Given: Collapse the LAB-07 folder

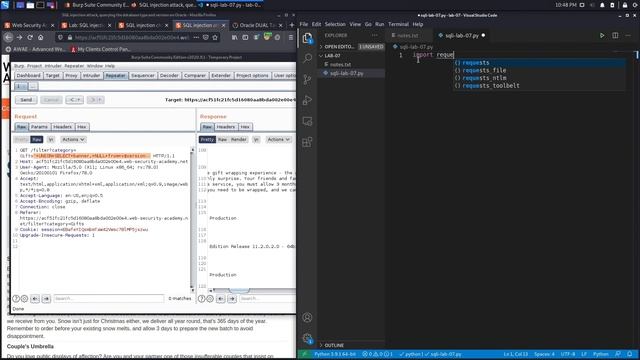Looking at the screenshot, I should [332, 56].
